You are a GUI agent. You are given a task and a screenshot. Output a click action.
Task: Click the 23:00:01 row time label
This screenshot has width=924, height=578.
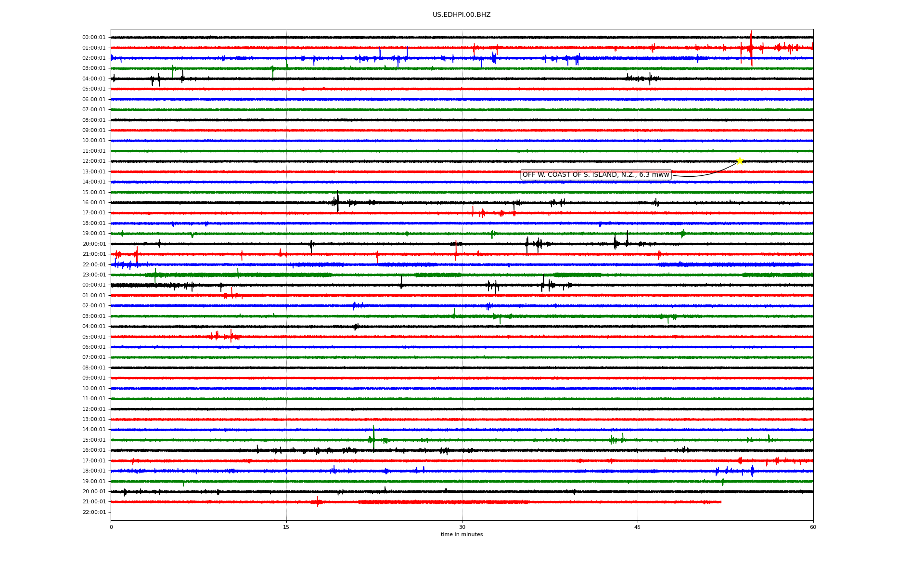(x=94, y=275)
